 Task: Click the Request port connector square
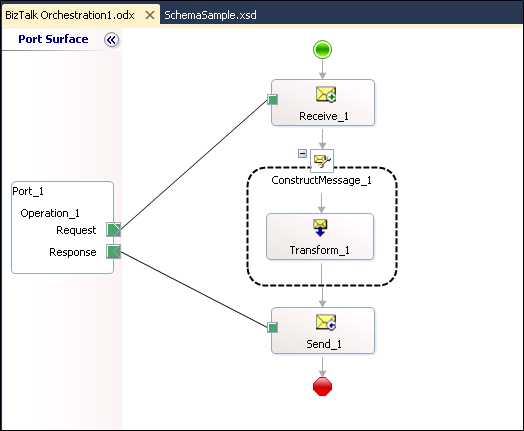(113, 230)
